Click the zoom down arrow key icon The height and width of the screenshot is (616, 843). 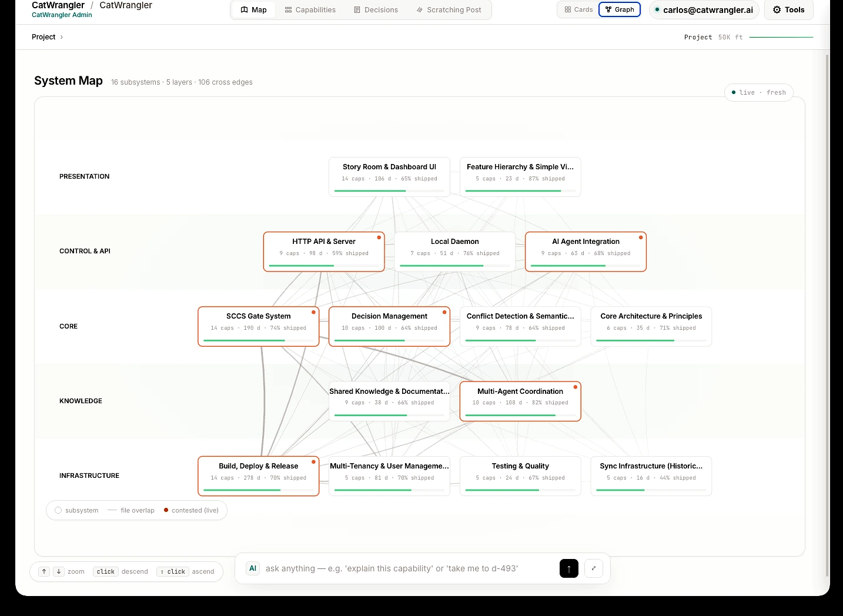point(59,571)
